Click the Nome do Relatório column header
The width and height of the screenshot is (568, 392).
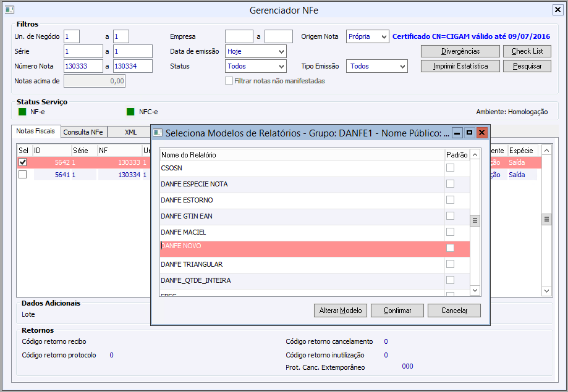tap(302, 155)
